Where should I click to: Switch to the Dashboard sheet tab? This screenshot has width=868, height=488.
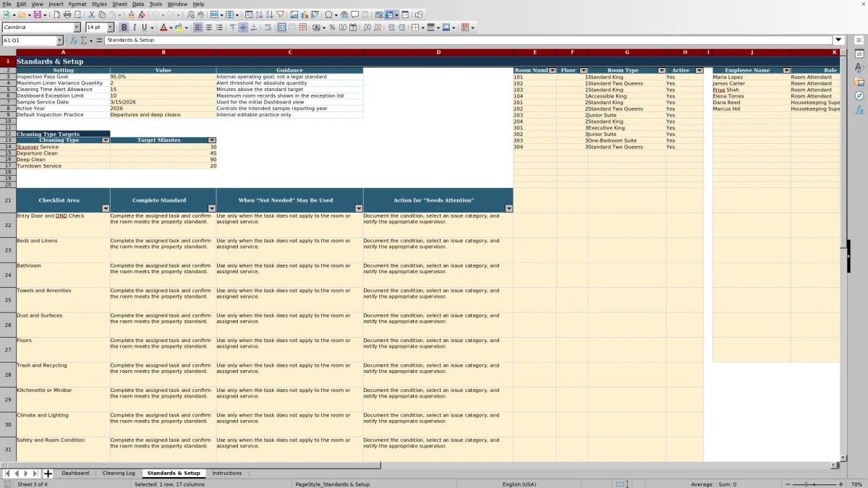[75, 473]
